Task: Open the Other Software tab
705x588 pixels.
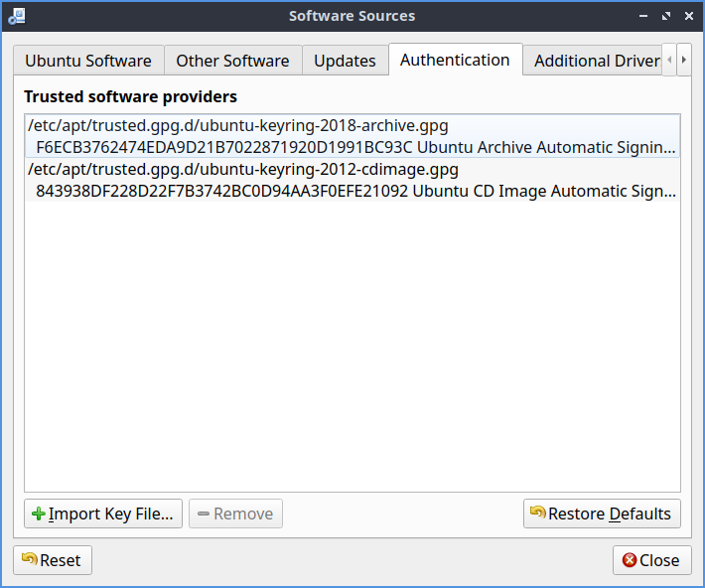Action: click(232, 61)
